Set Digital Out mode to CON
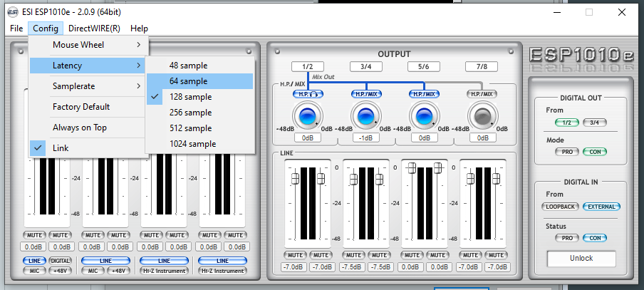The image size is (644, 290). pyautogui.click(x=594, y=152)
